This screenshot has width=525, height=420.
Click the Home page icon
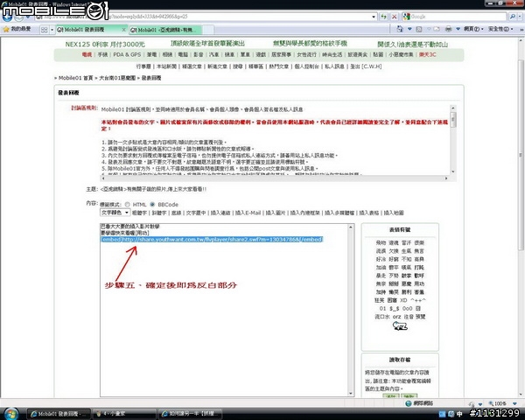click(400, 29)
